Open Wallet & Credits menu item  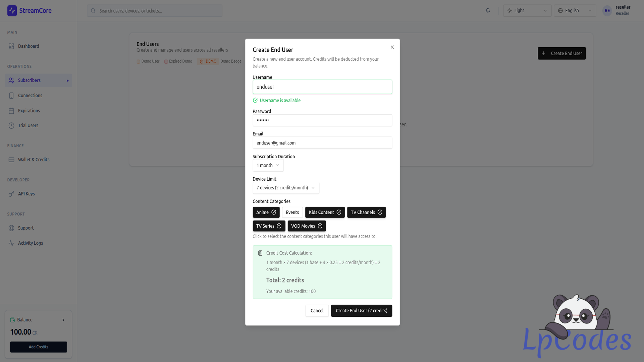coord(34,160)
